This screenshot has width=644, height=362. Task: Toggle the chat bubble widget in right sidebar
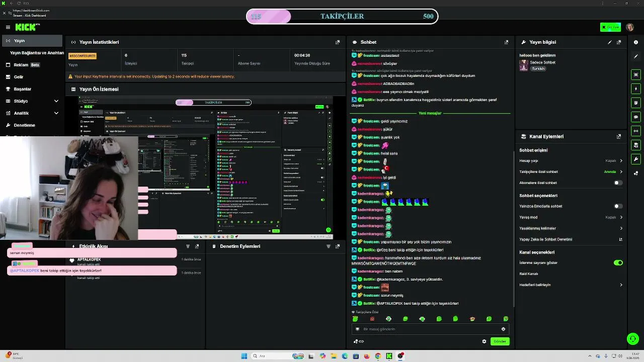click(636, 117)
